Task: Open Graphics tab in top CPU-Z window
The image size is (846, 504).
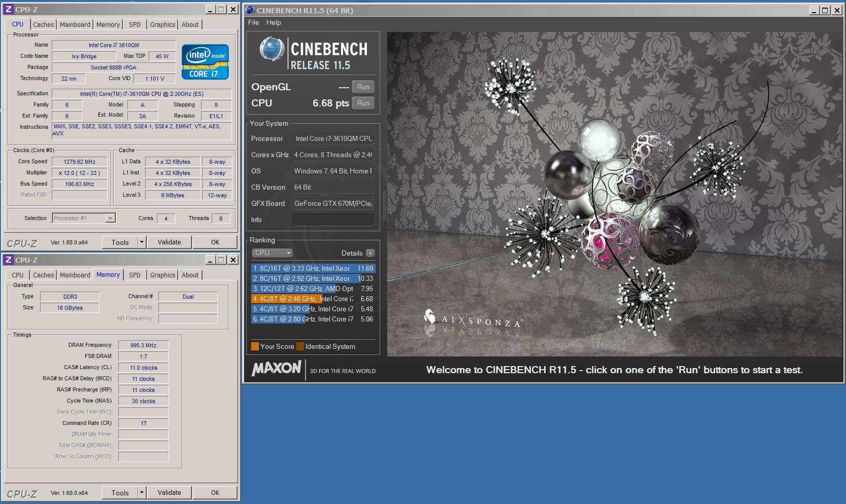Action: 162,24
